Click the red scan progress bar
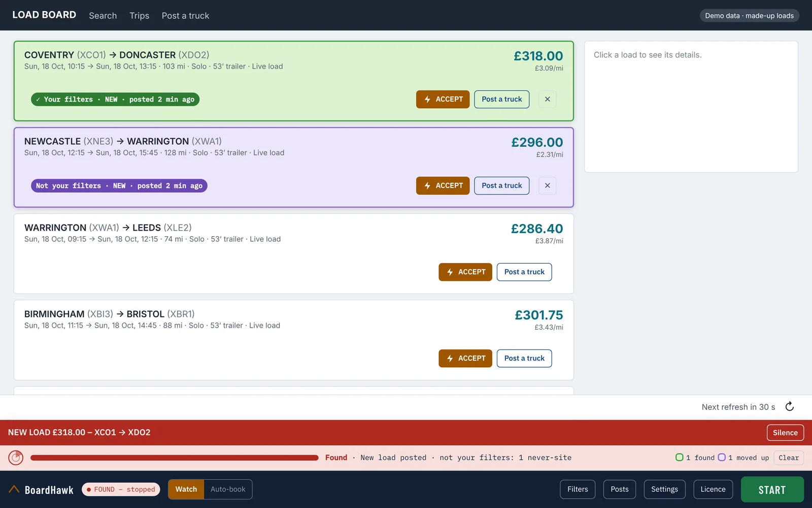The height and width of the screenshot is (508, 812). pos(174,458)
